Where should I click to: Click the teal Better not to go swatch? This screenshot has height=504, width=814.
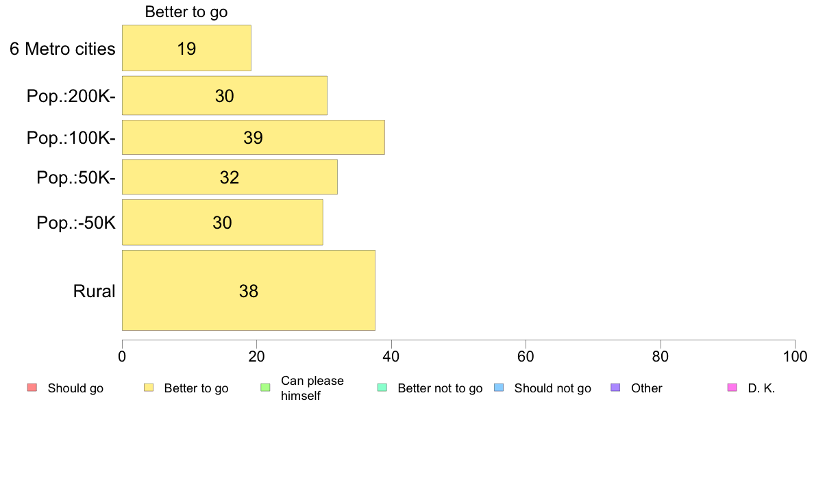[382, 388]
